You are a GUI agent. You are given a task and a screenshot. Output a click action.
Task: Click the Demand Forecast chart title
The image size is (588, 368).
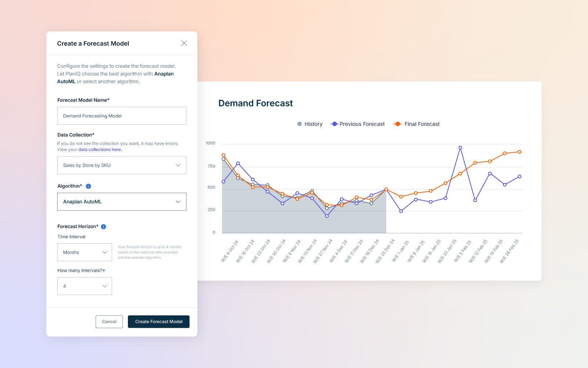coord(256,103)
